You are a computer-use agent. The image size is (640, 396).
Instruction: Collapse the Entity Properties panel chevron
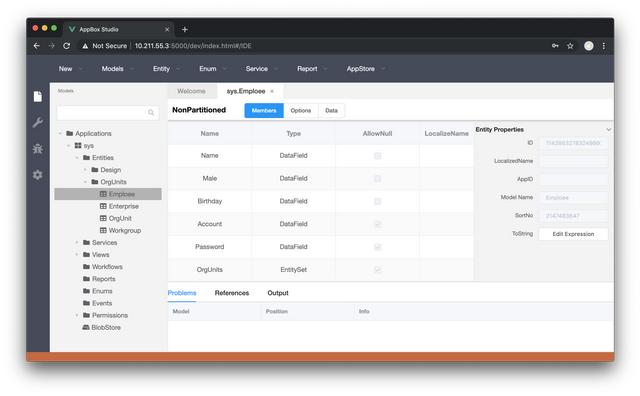tap(609, 129)
